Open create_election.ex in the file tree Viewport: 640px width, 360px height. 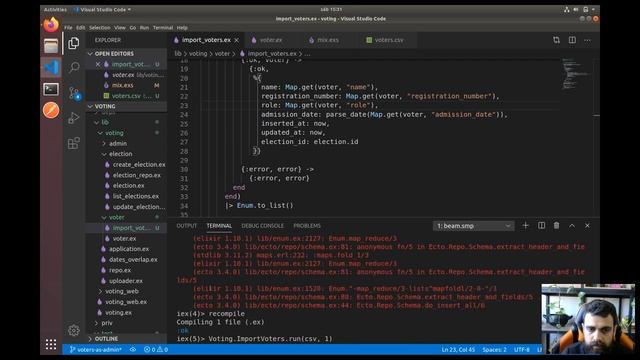(139, 164)
